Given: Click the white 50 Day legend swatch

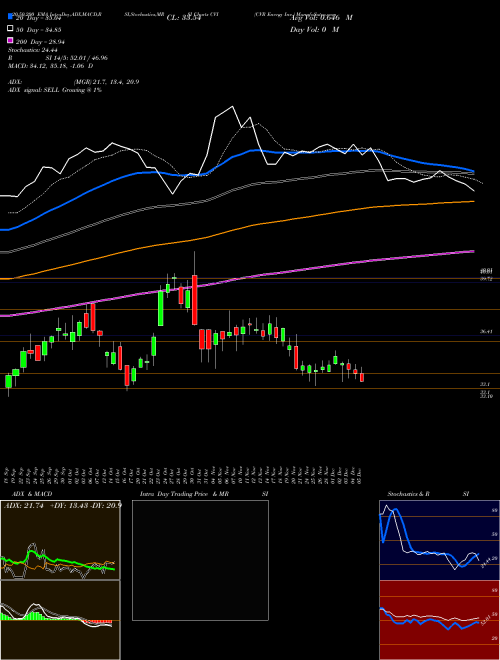Looking at the screenshot, I should click(10, 29).
